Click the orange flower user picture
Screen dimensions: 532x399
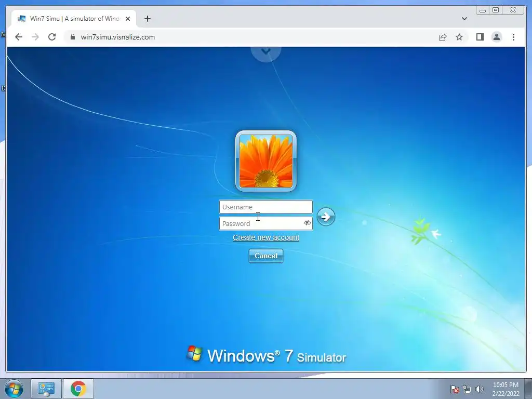266,161
